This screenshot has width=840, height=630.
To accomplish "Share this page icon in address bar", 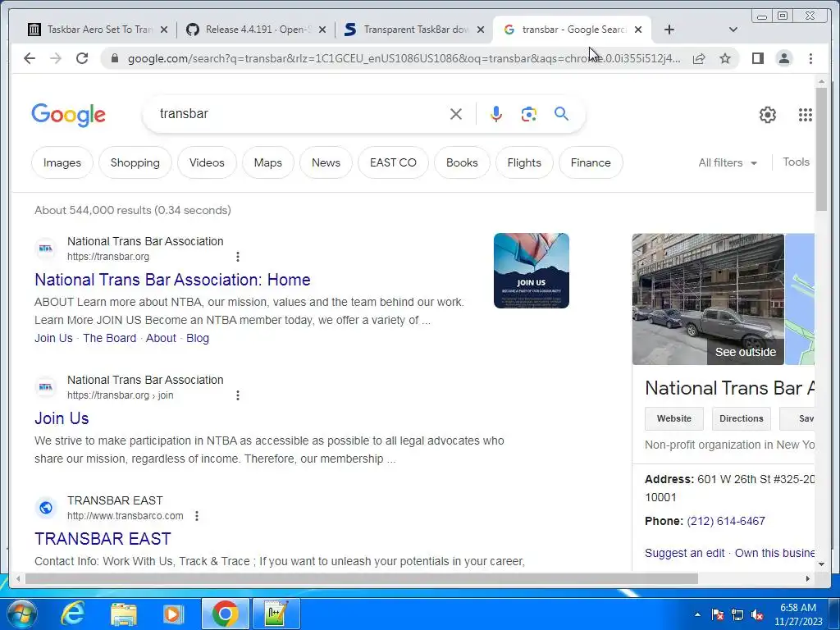I will point(699,58).
